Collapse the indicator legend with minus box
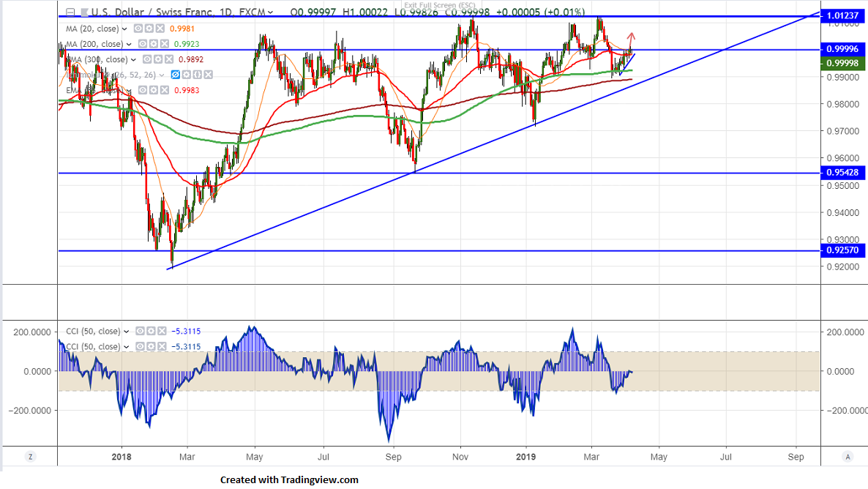This screenshot has height=489, width=868. 70,12
